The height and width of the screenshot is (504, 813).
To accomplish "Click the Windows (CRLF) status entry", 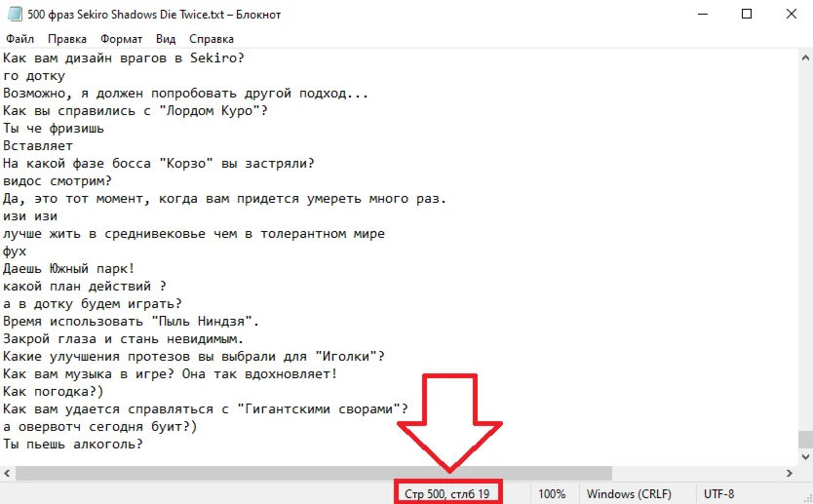I will point(629,493).
